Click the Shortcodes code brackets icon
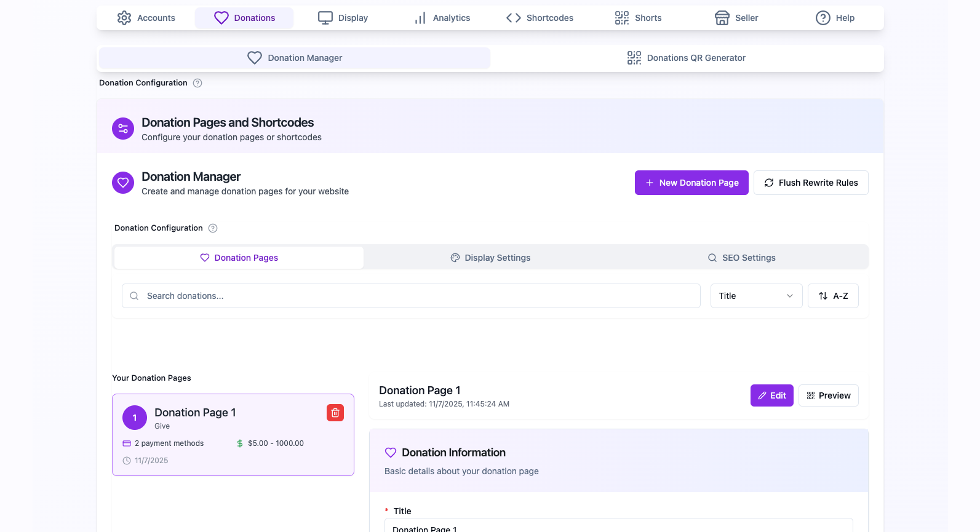 tap(514, 18)
